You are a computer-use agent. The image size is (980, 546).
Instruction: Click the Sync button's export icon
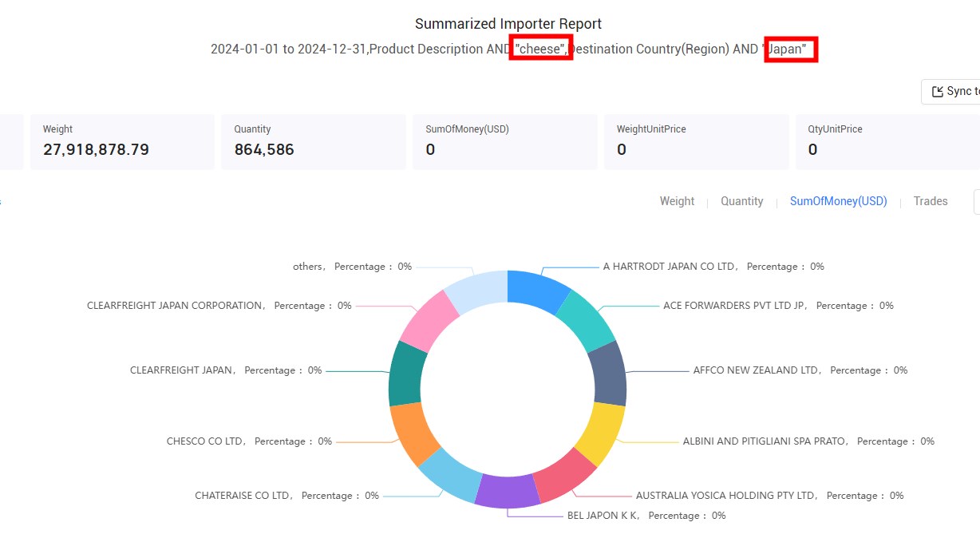point(936,92)
